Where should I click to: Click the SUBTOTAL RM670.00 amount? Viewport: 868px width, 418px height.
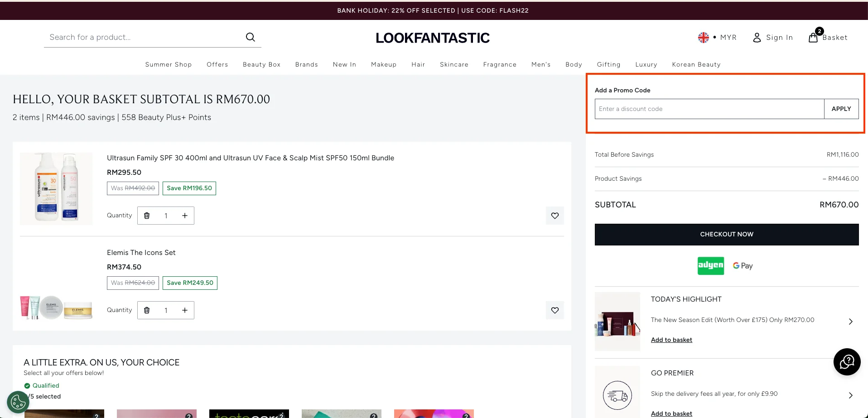pos(839,205)
